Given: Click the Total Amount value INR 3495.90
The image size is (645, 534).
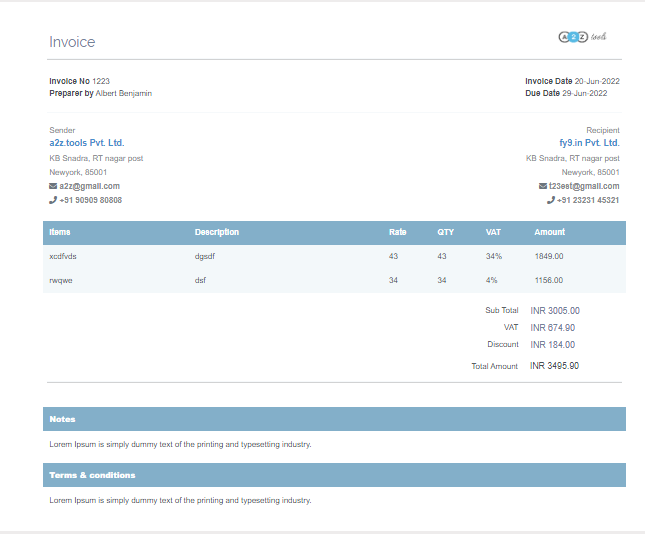Looking at the screenshot, I should [x=554, y=366].
